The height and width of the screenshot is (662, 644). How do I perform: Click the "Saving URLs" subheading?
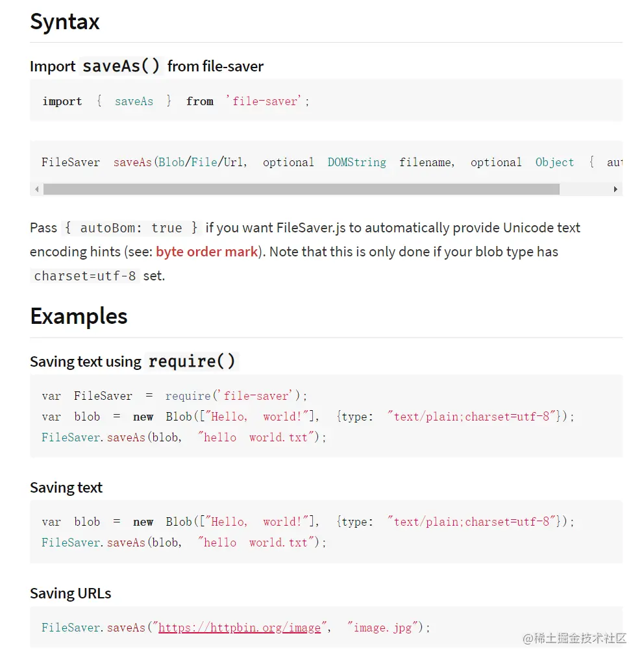pyautogui.click(x=70, y=593)
